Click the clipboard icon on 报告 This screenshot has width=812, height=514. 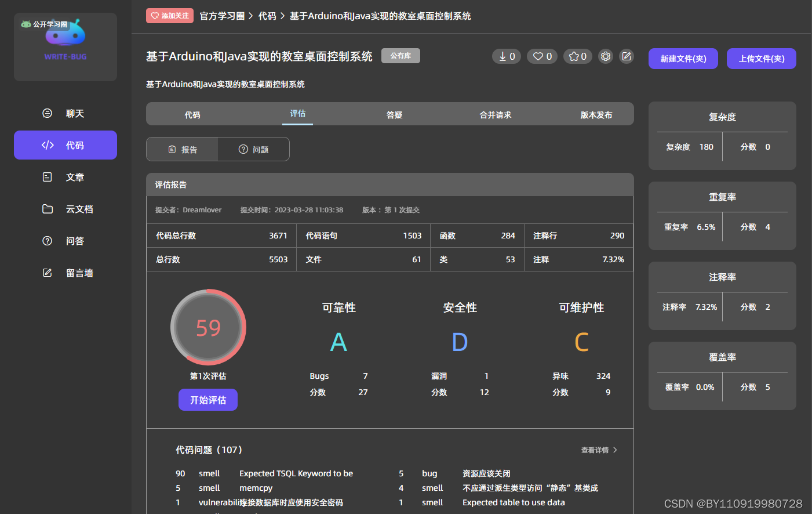(x=172, y=149)
